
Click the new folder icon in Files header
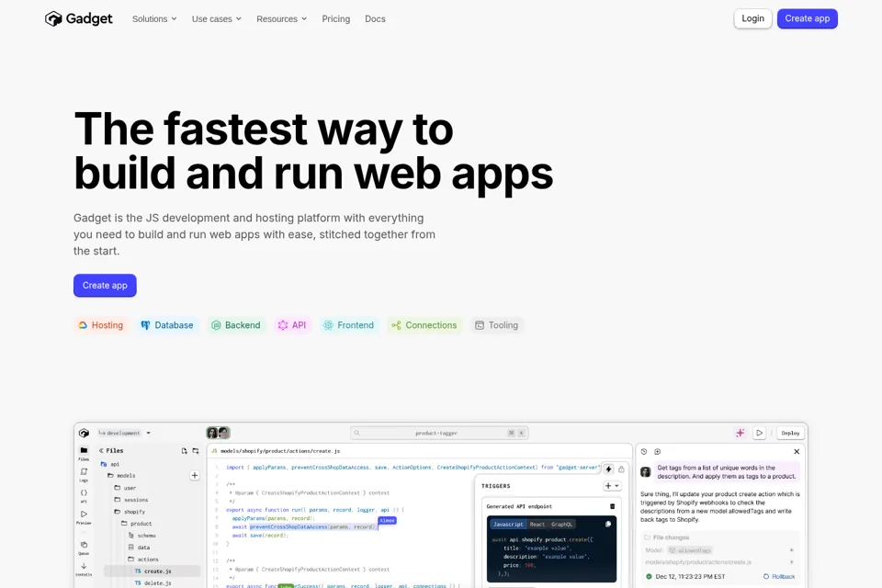196,451
